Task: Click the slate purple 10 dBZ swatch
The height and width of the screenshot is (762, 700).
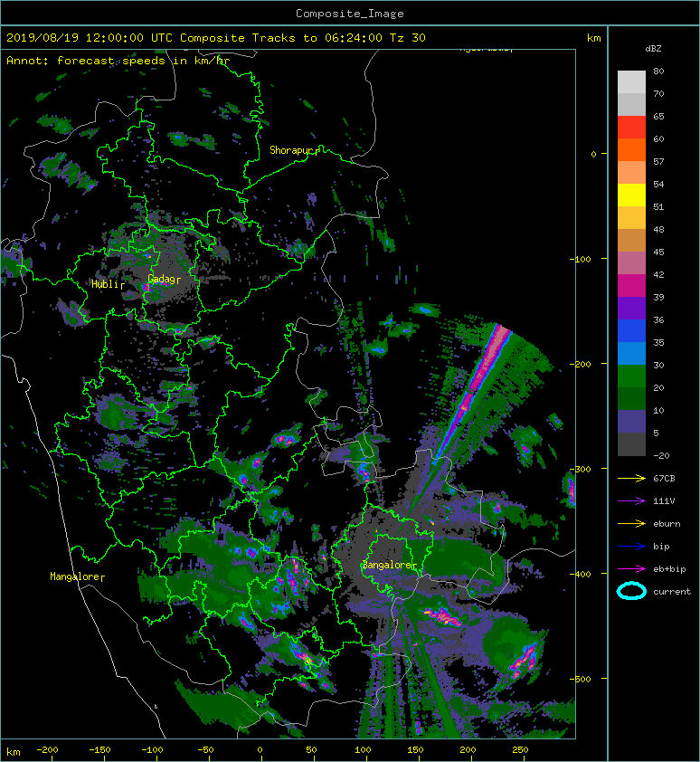Action: click(x=631, y=421)
